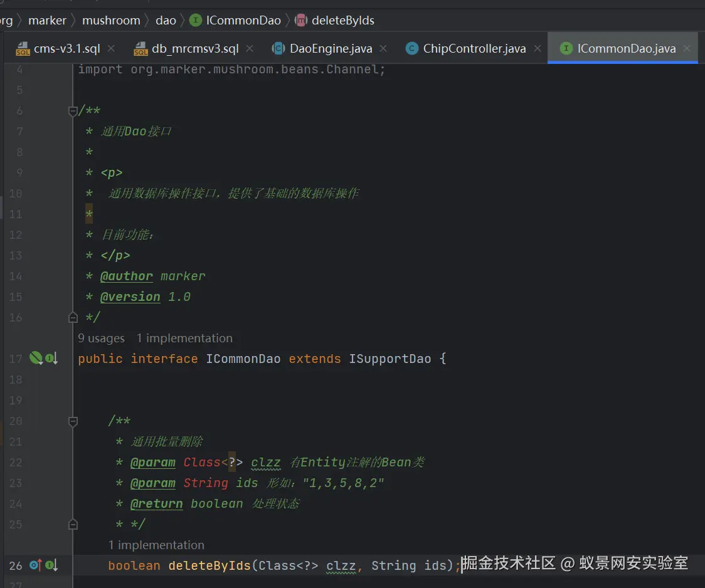Collapse the method Javadoc at line 20
The image size is (705, 588).
pos(73,421)
